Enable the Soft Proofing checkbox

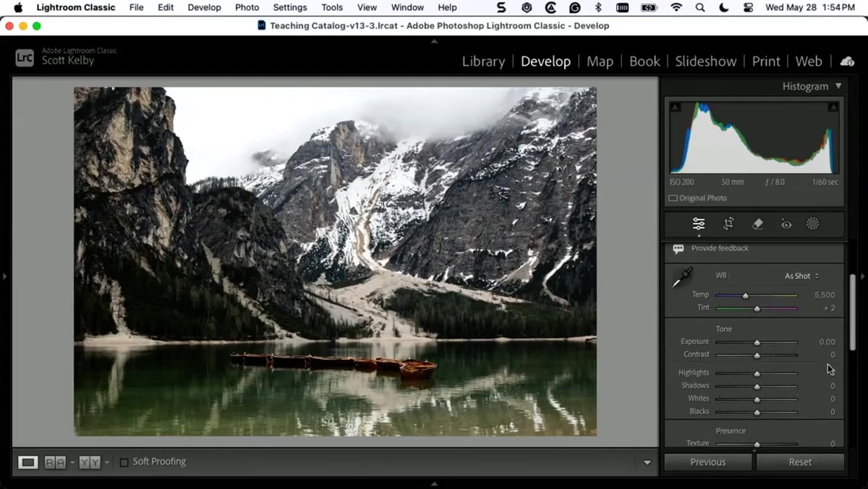click(x=124, y=462)
